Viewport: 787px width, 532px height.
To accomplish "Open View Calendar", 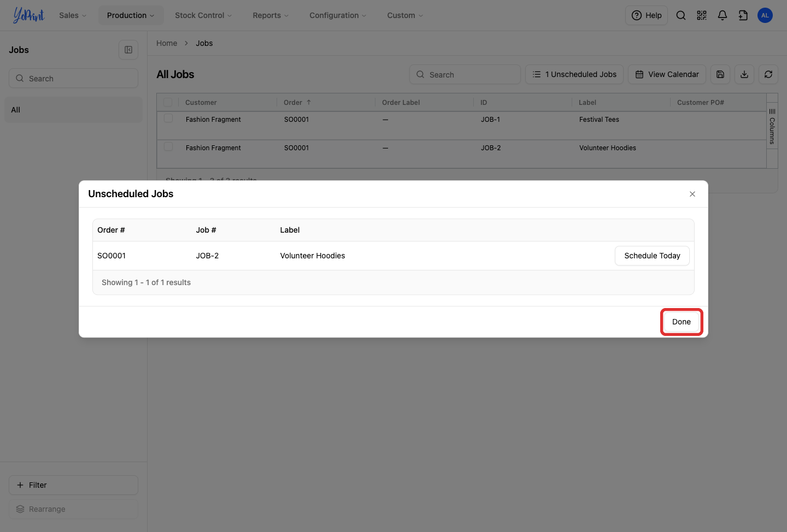I will [x=667, y=74].
